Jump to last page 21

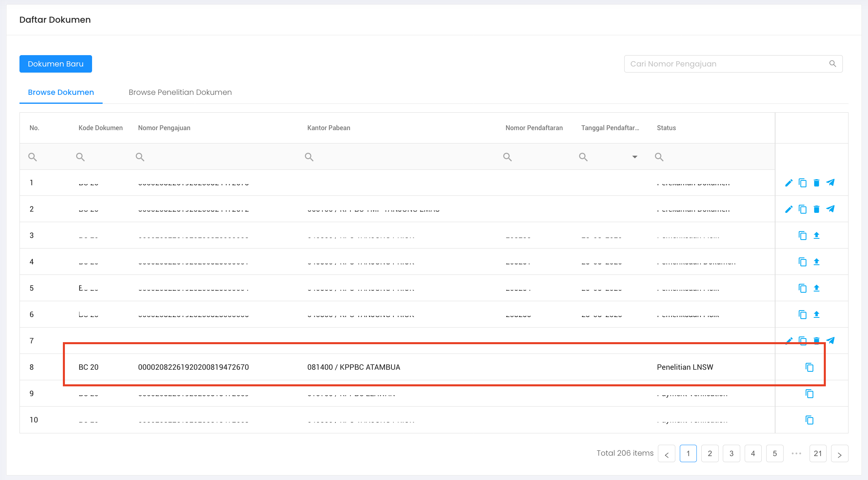click(x=818, y=453)
